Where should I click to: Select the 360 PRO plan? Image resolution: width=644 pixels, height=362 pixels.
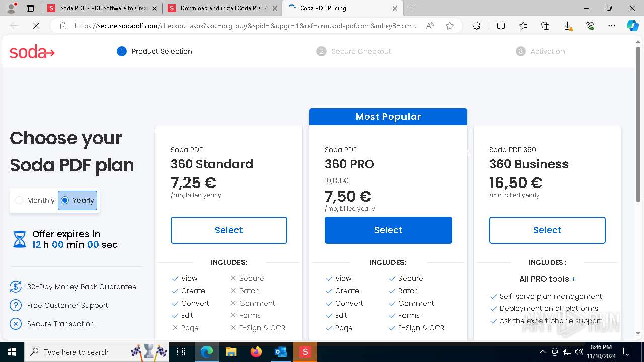point(388,230)
